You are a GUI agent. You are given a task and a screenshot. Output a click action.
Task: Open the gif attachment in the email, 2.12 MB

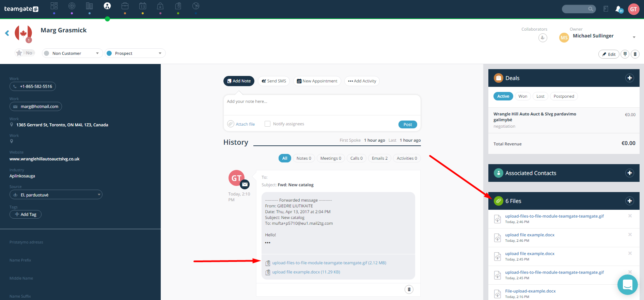(329, 263)
